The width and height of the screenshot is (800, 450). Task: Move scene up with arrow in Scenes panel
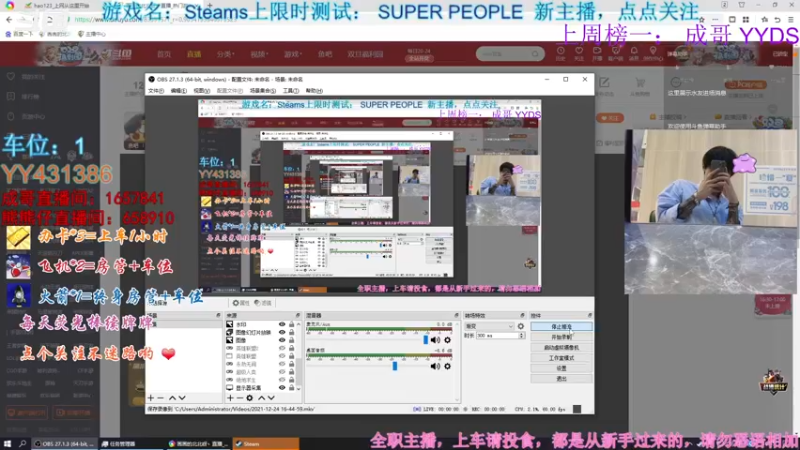(172, 398)
